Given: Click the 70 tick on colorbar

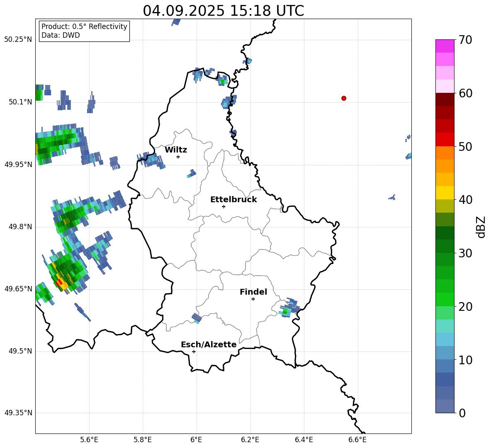Looking at the screenshot, I should coord(465,40).
